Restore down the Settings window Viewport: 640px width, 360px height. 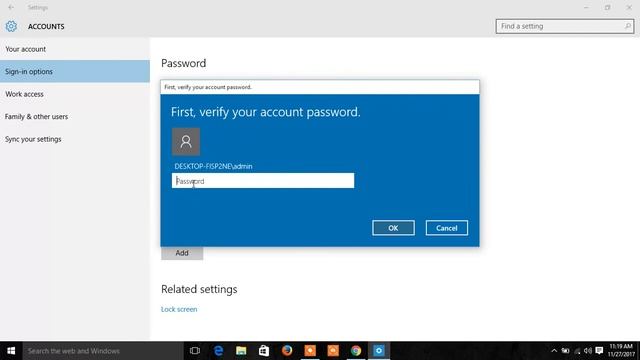[x=607, y=7]
